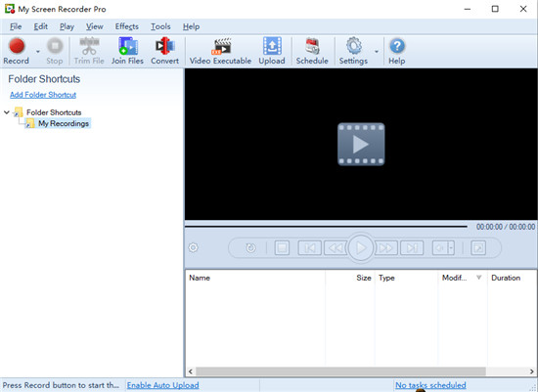538x392 pixels.
Task: Click the video seek bar
Action: tap(326, 227)
